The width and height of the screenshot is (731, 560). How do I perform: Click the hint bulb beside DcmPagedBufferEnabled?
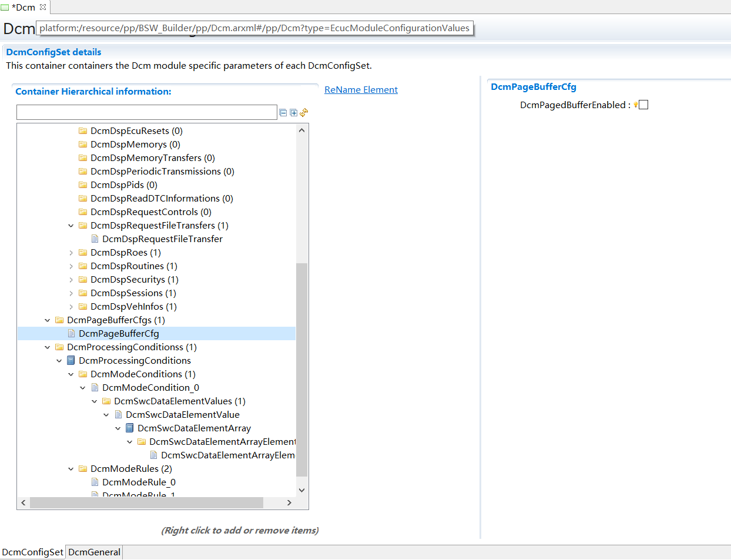tap(635, 105)
